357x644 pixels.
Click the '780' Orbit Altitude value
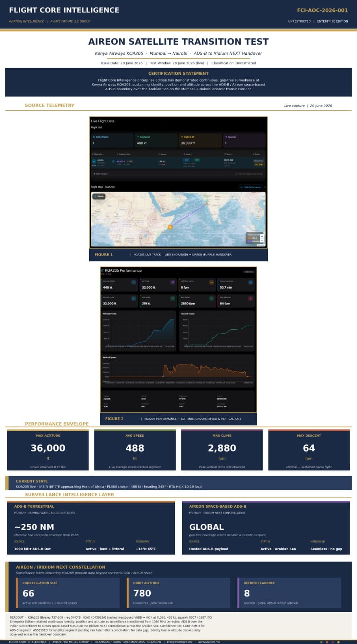click(142, 593)
